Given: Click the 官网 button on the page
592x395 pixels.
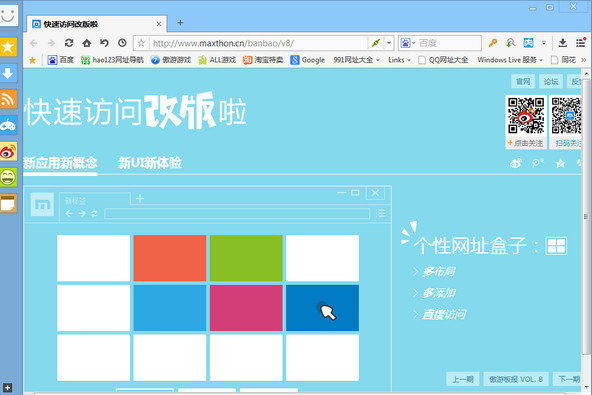Looking at the screenshot, I should pos(523,81).
